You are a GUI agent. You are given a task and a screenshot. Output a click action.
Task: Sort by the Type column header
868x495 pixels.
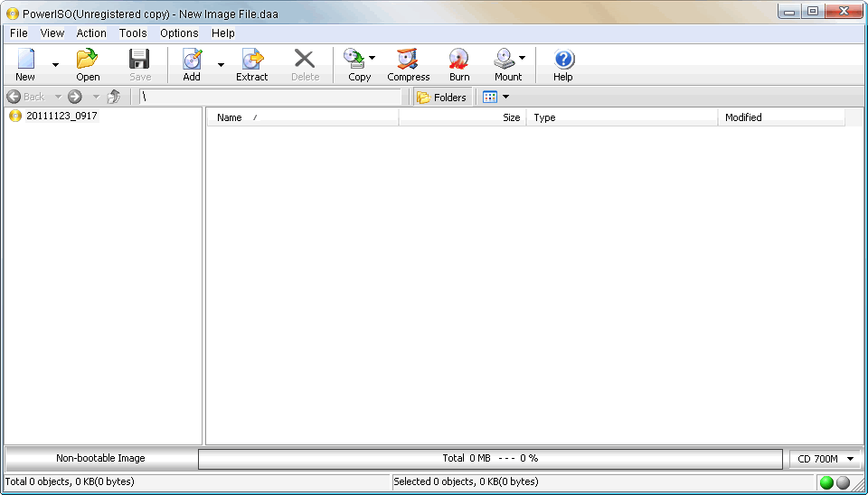click(622, 117)
